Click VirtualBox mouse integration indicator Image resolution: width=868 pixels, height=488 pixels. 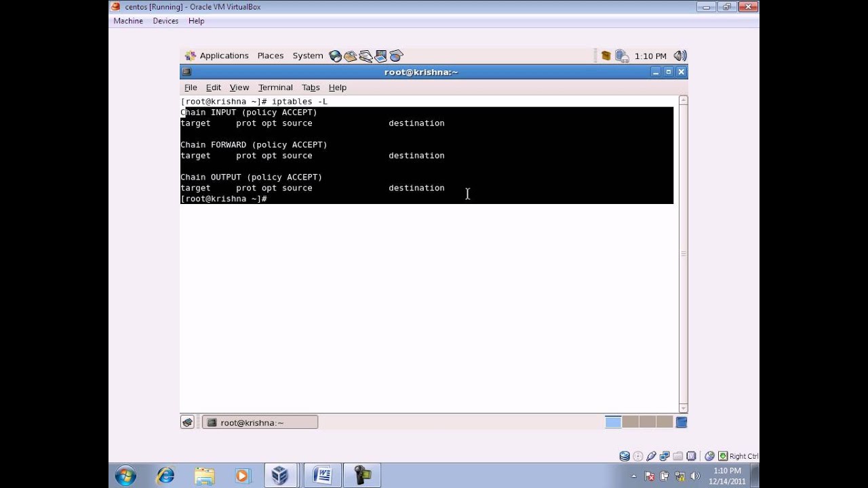[709, 456]
